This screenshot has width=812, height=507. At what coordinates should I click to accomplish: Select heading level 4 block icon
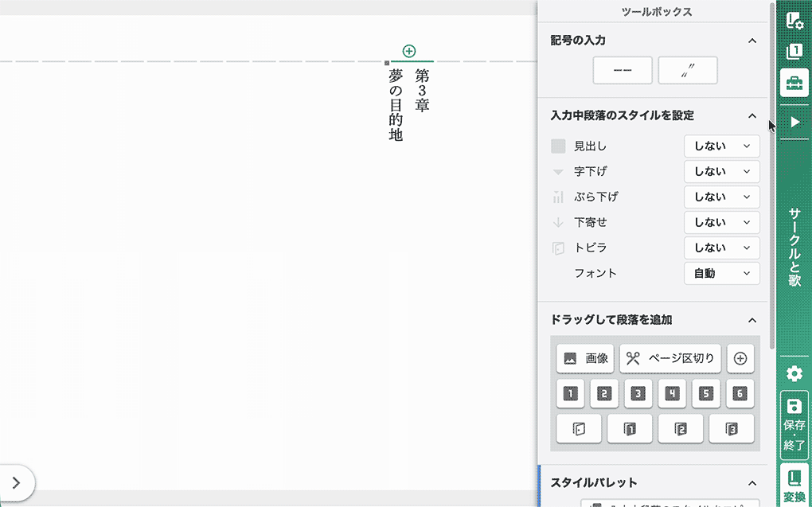(672, 394)
